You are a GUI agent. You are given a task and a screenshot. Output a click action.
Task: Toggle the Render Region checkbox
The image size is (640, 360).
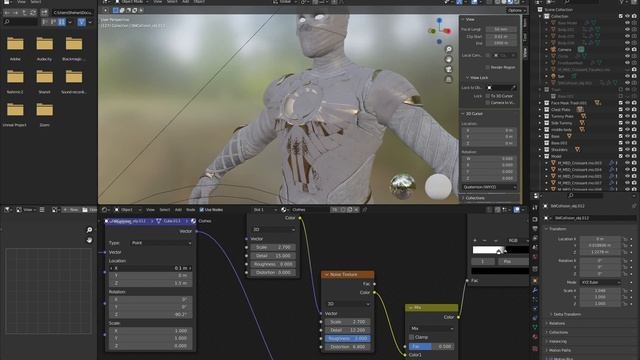coord(487,67)
